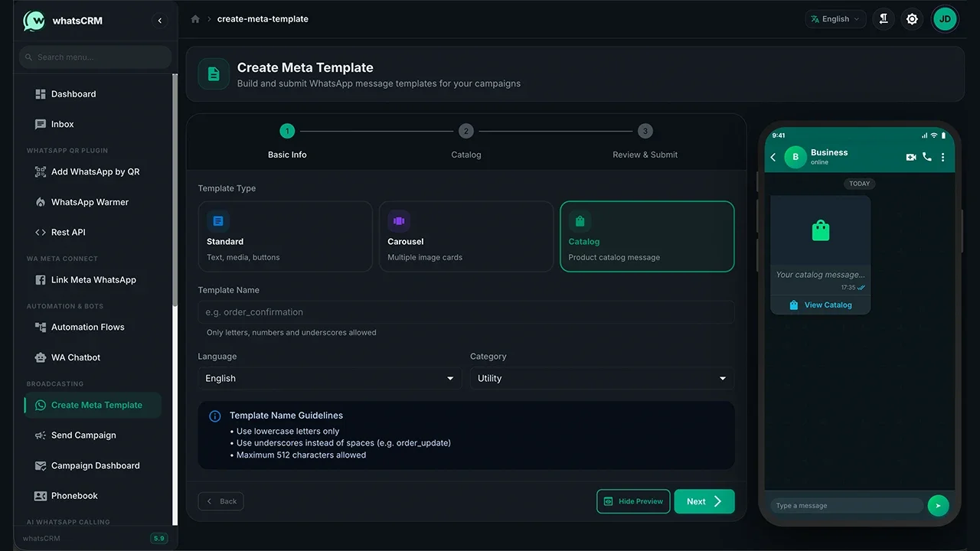Click the Dashboard grid icon
Image resolution: width=980 pixels, height=551 pixels.
pos(41,94)
